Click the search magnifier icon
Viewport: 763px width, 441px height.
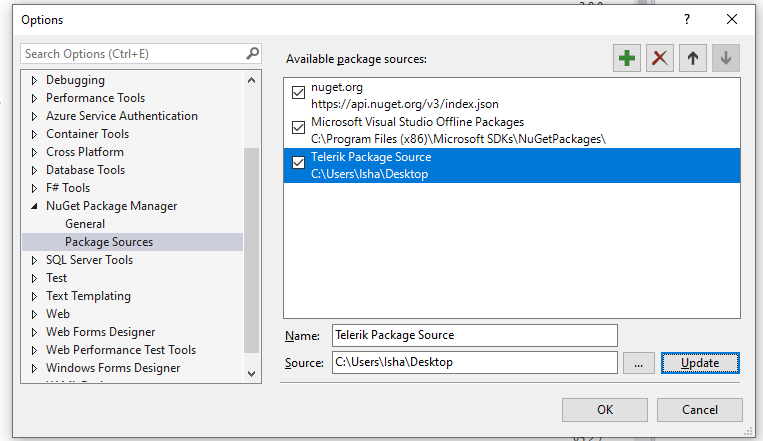253,53
